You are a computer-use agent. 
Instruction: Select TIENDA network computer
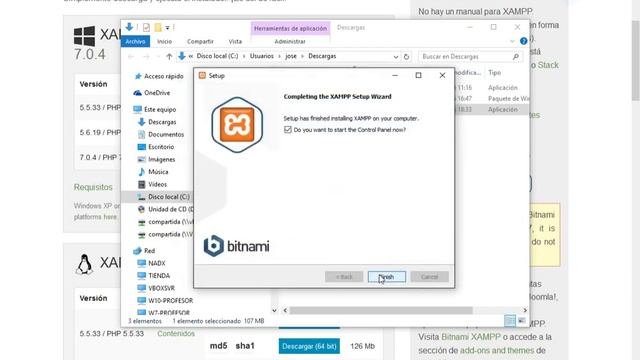159,276
